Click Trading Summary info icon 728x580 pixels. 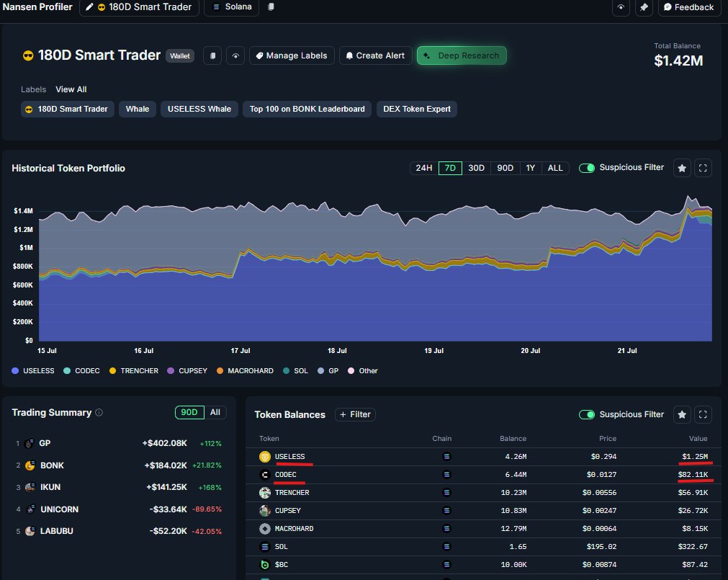tap(99, 412)
